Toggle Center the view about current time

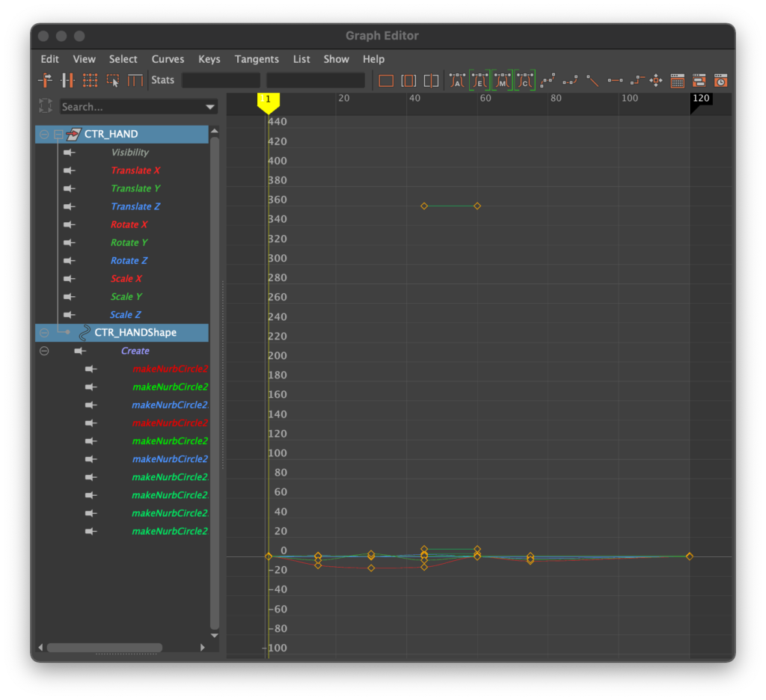[x=432, y=80]
